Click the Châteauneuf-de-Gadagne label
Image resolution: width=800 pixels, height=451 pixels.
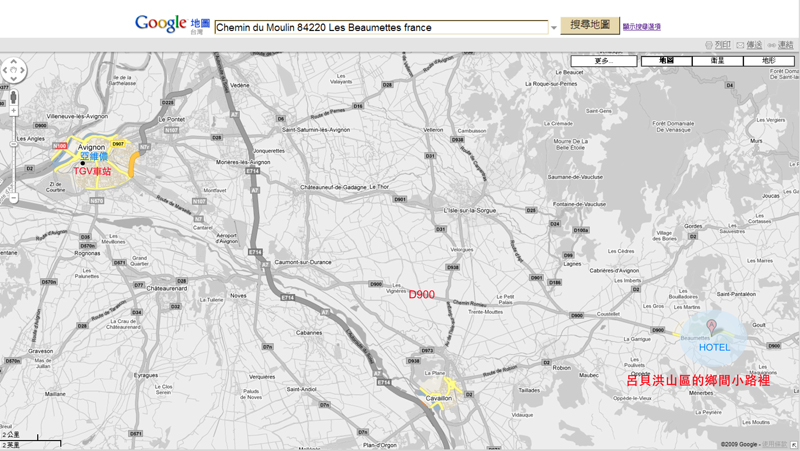click(x=333, y=187)
